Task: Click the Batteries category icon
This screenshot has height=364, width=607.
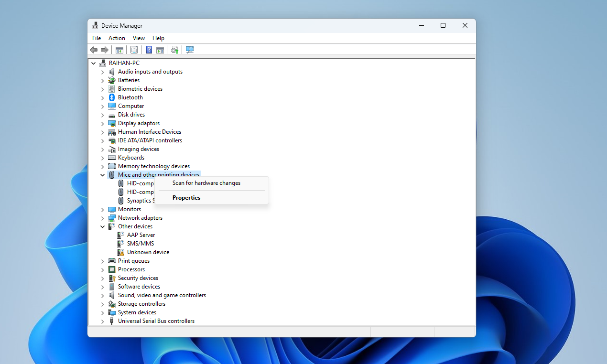Action: [x=112, y=80]
